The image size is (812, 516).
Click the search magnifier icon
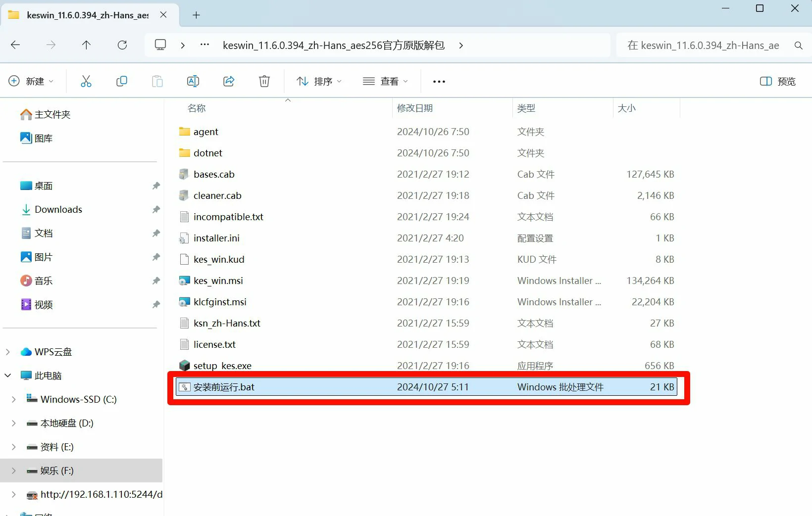798,46
